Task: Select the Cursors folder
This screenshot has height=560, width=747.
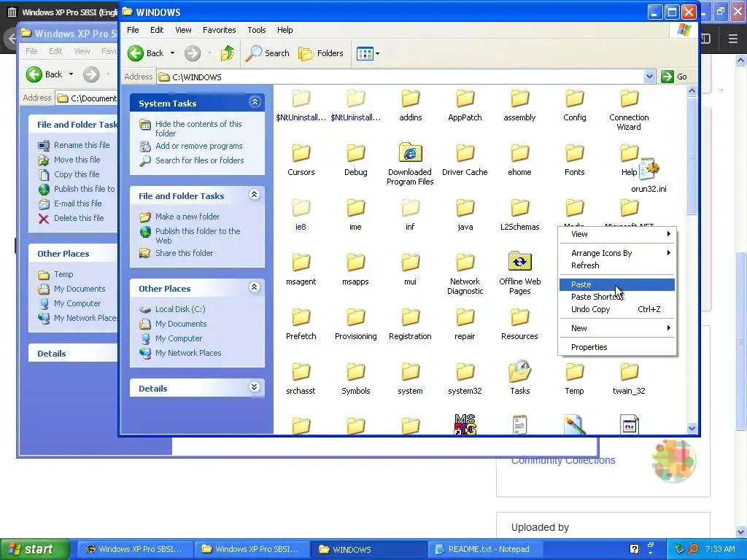Action: (x=301, y=161)
